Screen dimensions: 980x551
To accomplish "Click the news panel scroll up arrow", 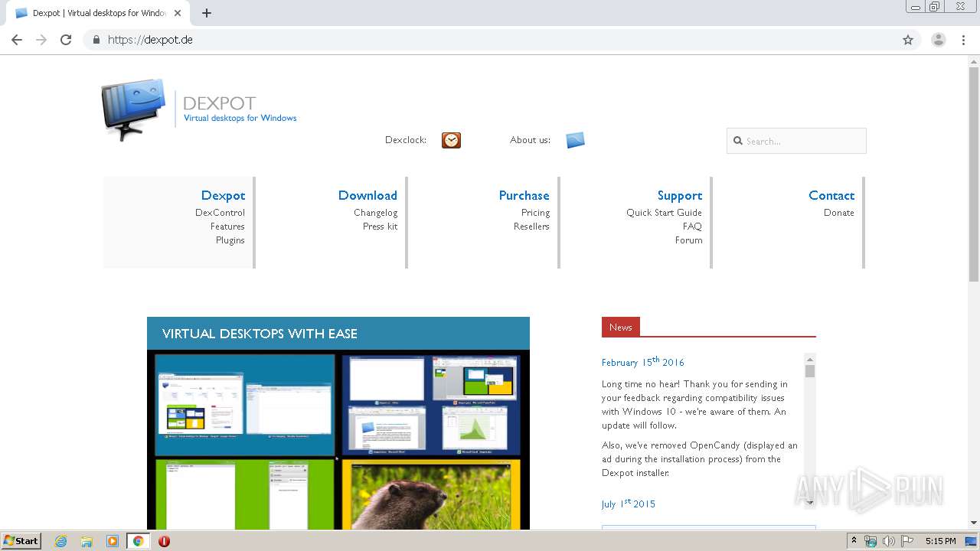I will click(x=810, y=358).
